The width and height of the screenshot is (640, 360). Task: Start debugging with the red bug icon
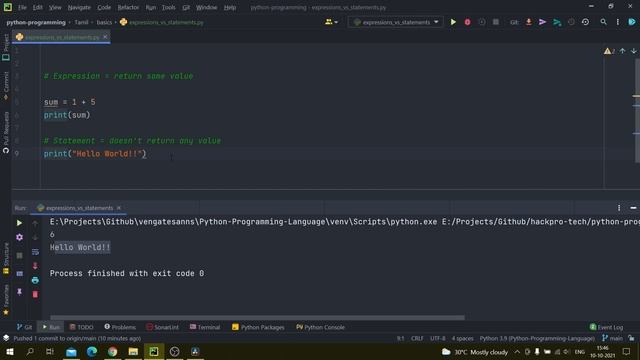467,22
